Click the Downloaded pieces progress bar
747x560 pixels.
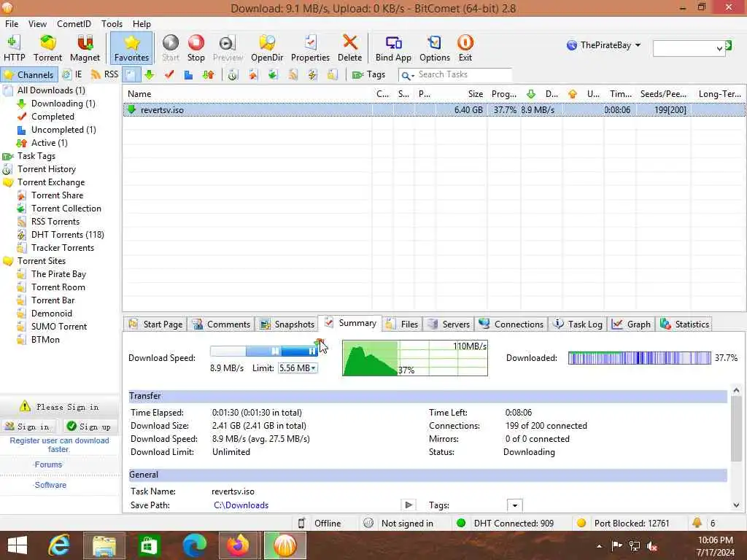[x=639, y=357]
